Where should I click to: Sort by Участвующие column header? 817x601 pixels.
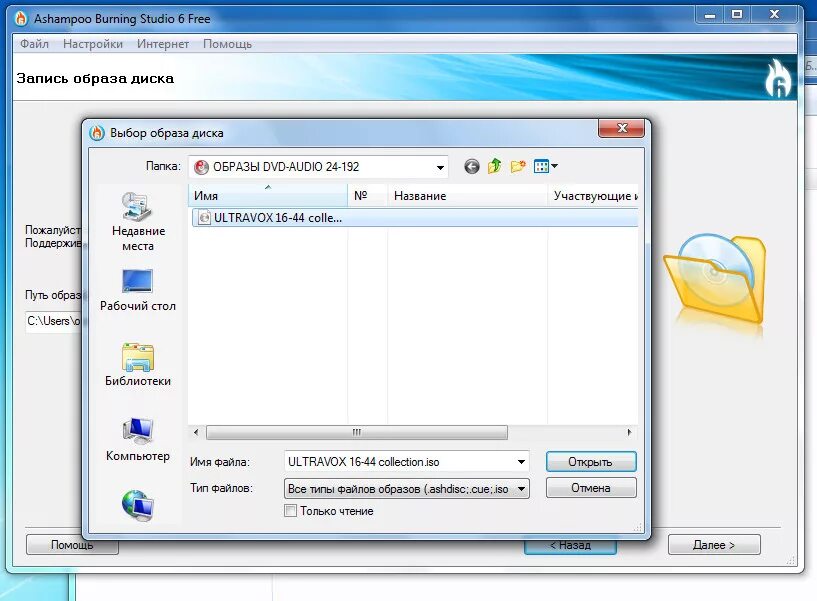(593, 195)
